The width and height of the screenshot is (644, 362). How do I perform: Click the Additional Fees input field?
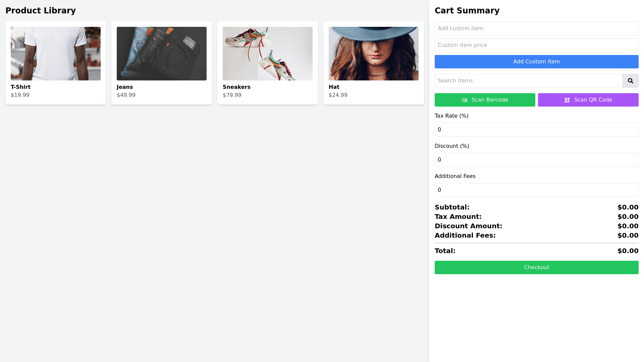pos(536,190)
